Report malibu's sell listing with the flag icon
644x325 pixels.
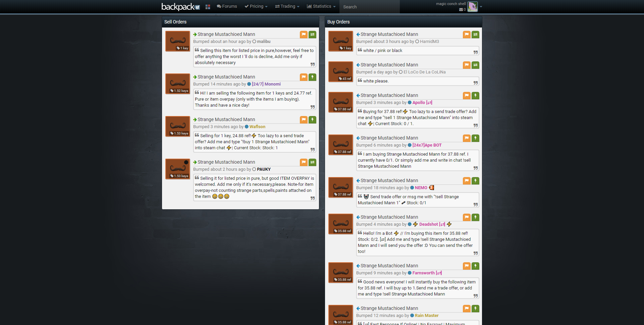click(x=304, y=35)
